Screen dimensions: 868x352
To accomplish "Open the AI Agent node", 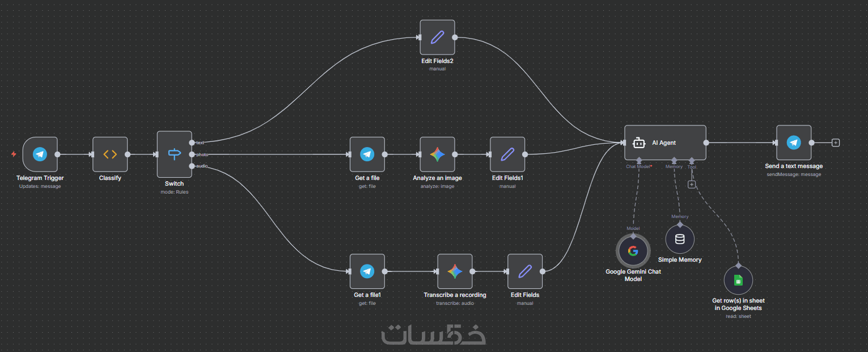I will click(x=666, y=143).
